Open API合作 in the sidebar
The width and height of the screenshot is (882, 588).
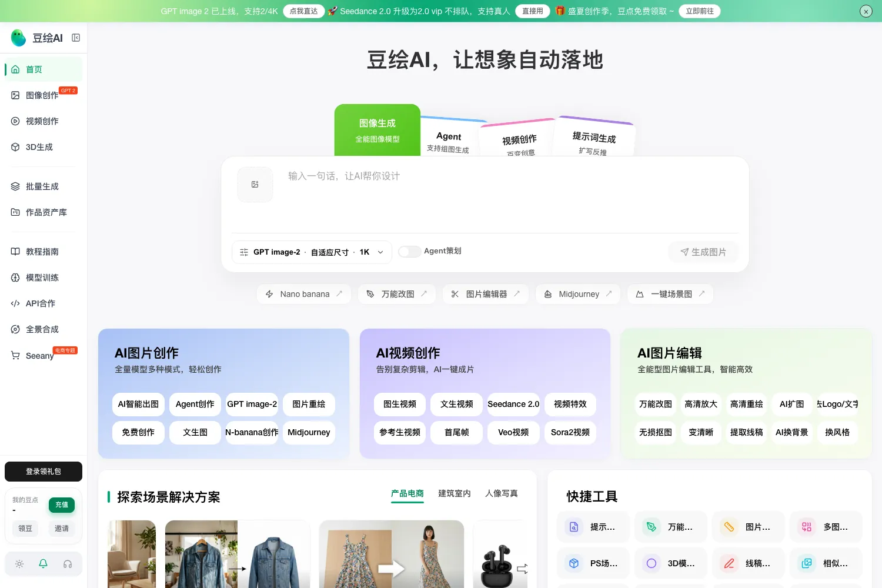(44, 303)
